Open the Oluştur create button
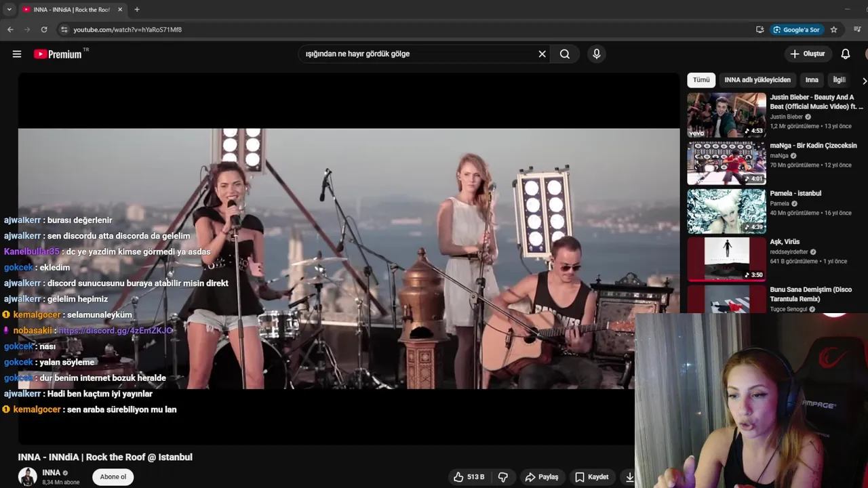 tap(808, 54)
